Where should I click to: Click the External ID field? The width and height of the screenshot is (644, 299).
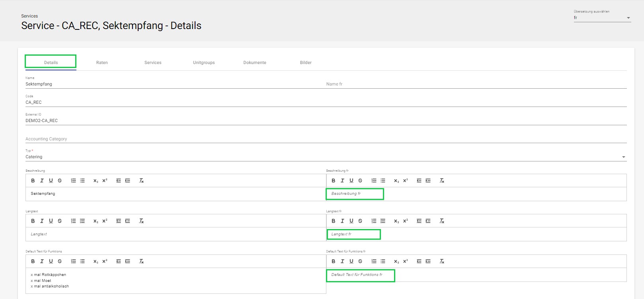(x=326, y=120)
